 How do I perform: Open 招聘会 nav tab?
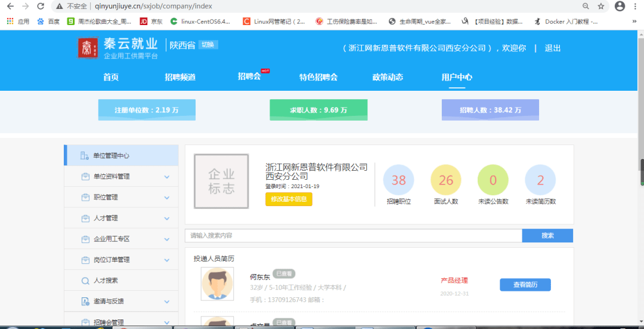point(249,76)
